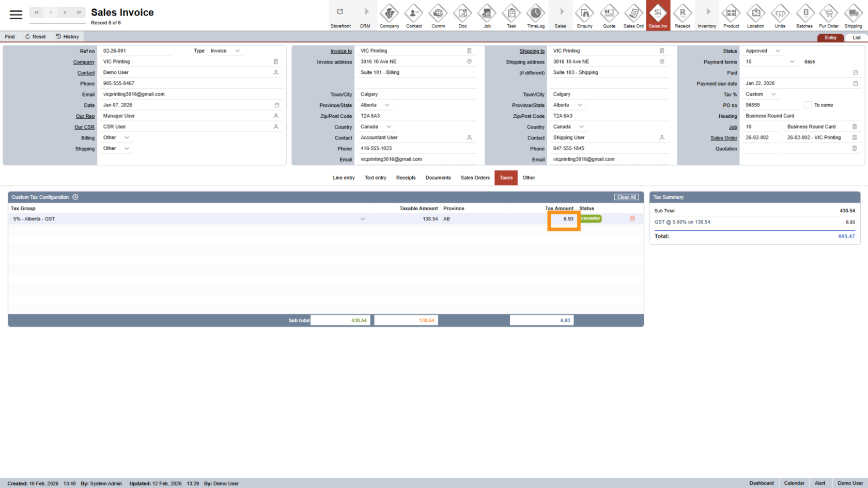
Task: Open the Tax Group dropdown
Action: click(x=362, y=219)
